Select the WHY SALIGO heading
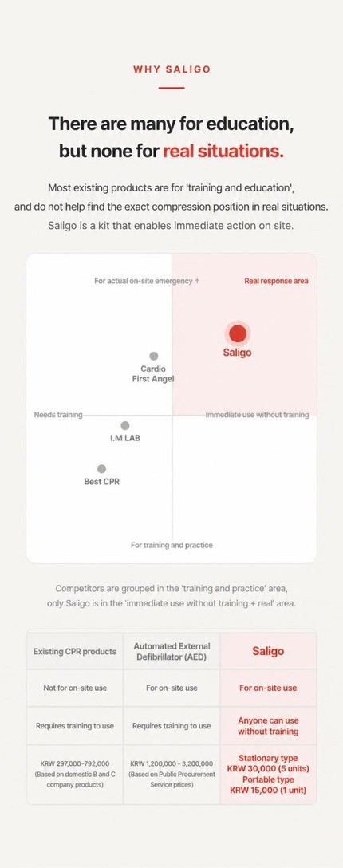The width and height of the screenshot is (343, 868). coord(171,69)
